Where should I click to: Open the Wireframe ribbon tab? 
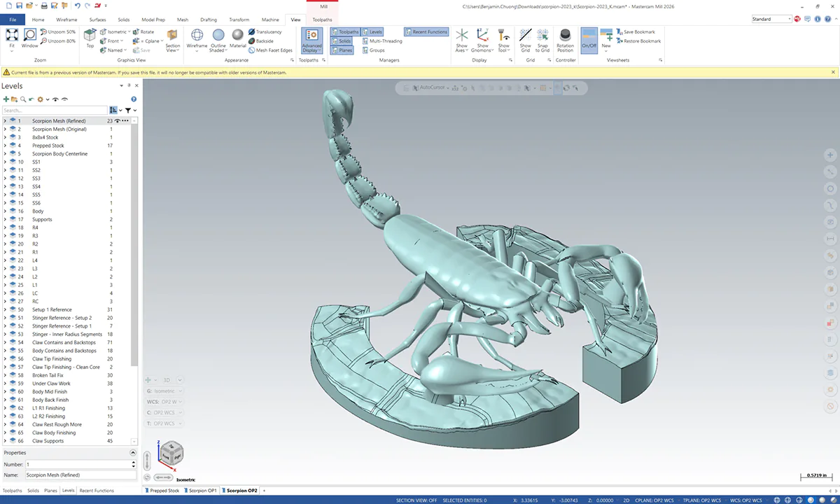pyautogui.click(x=66, y=20)
